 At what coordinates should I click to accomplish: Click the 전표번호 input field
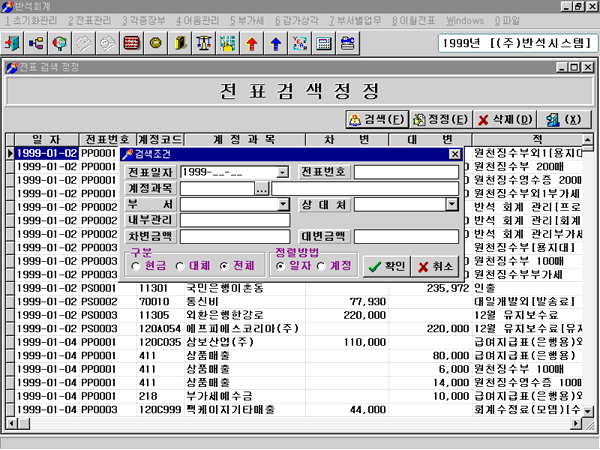pyautogui.click(x=407, y=172)
